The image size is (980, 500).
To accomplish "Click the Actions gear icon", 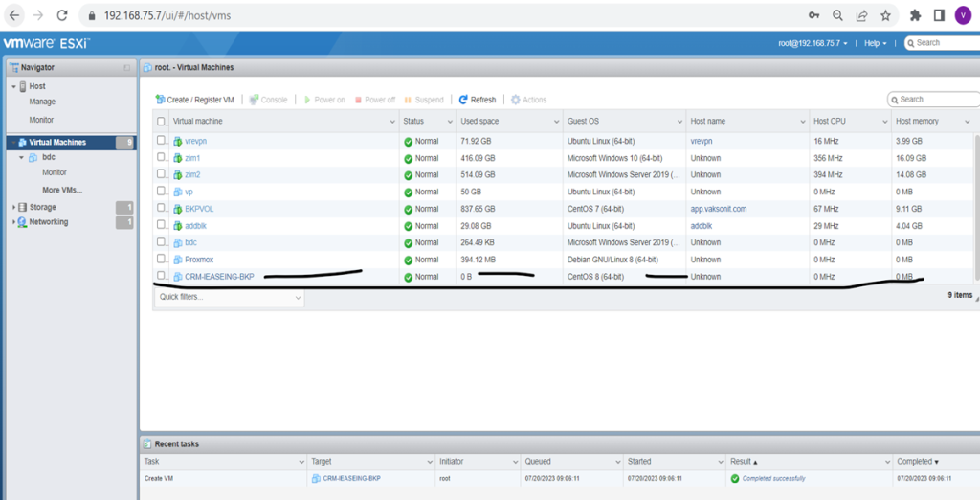I will (516, 100).
